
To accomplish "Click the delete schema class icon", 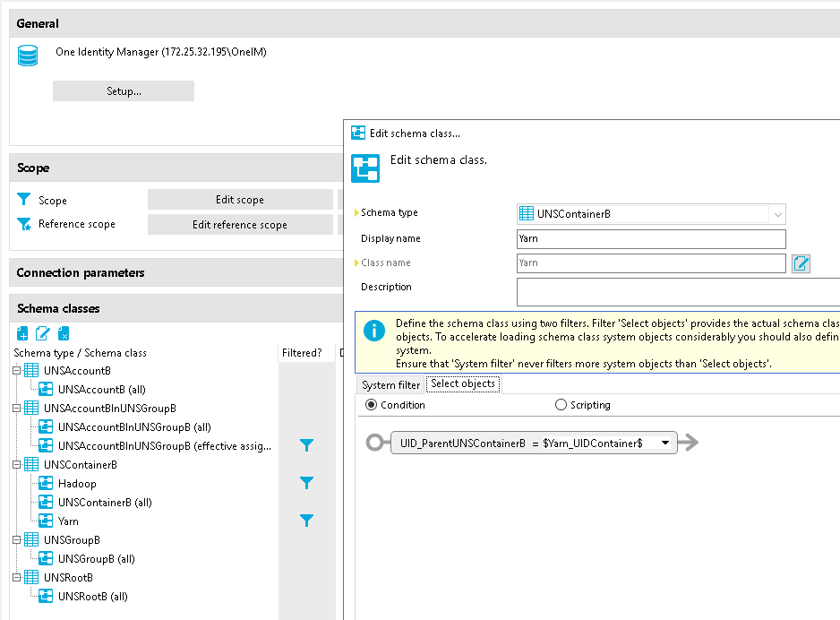I will point(63,333).
